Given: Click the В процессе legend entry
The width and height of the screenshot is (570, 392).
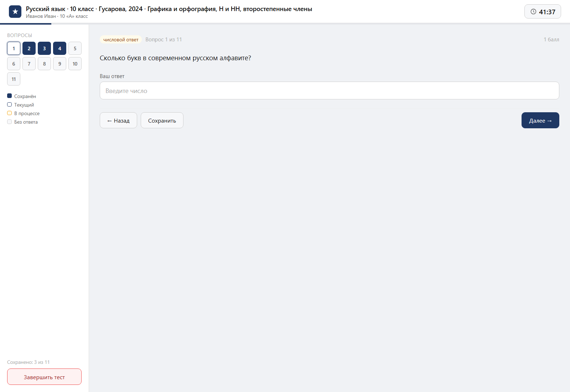Looking at the screenshot, I should pyautogui.click(x=24, y=113).
